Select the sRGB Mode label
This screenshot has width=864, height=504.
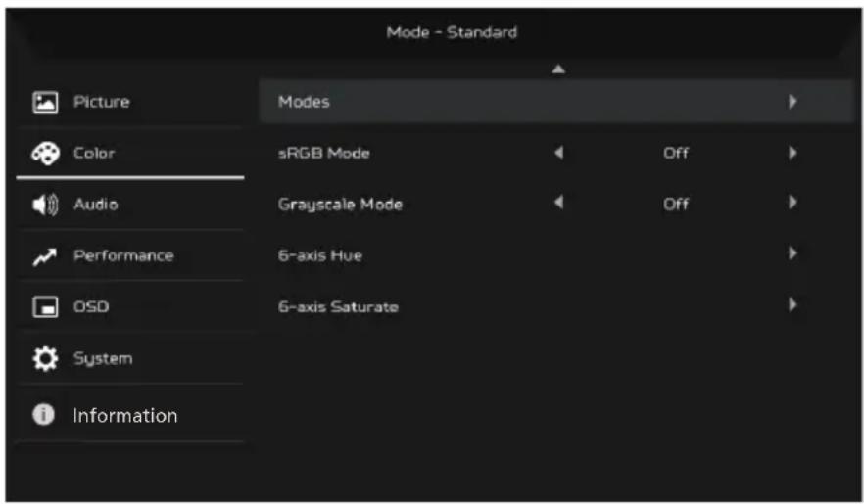tap(323, 153)
